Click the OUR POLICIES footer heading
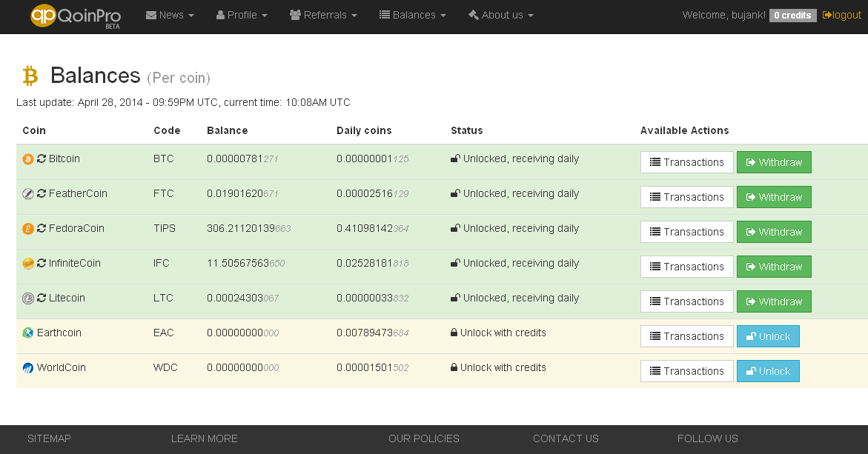Viewport: 868px width, 454px height. pos(424,439)
